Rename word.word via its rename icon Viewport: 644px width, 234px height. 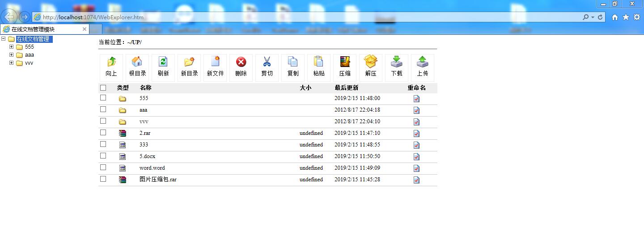click(x=416, y=168)
